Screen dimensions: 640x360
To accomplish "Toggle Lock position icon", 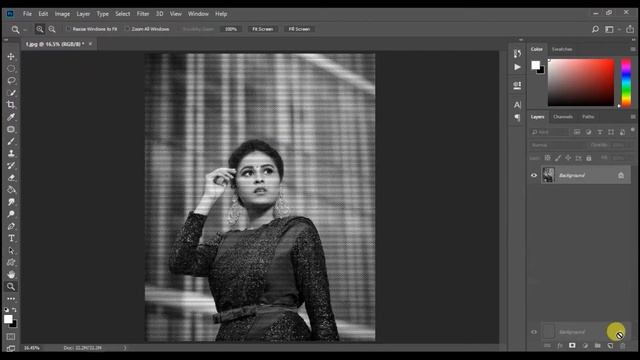I will 568,158.
